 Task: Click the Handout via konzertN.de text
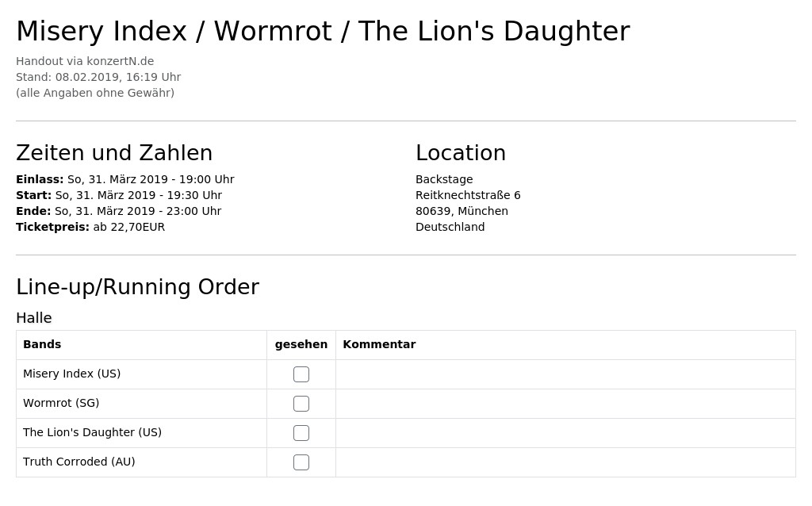coord(85,61)
